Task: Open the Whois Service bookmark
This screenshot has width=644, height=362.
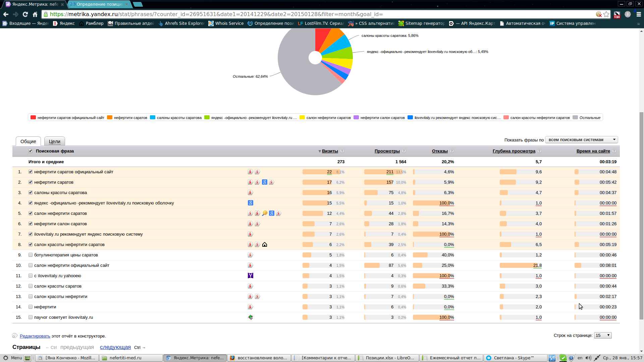Action: [x=226, y=23]
